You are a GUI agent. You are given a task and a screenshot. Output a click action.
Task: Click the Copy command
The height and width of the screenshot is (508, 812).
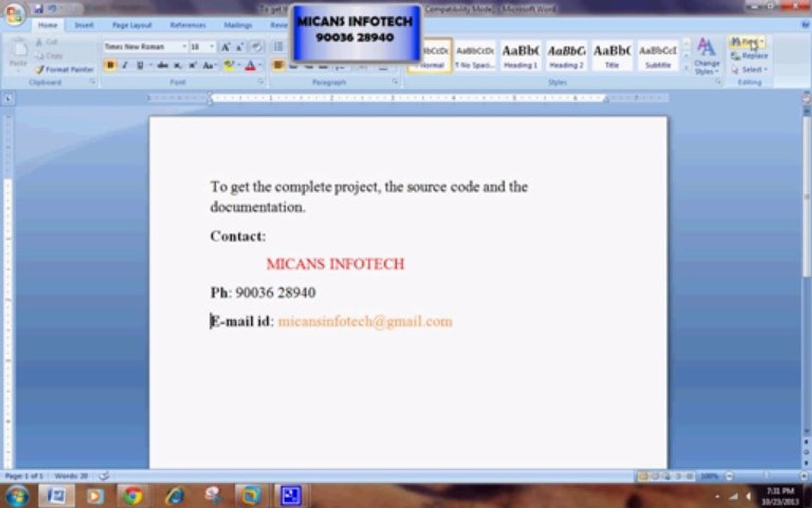[x=49, y=56]
